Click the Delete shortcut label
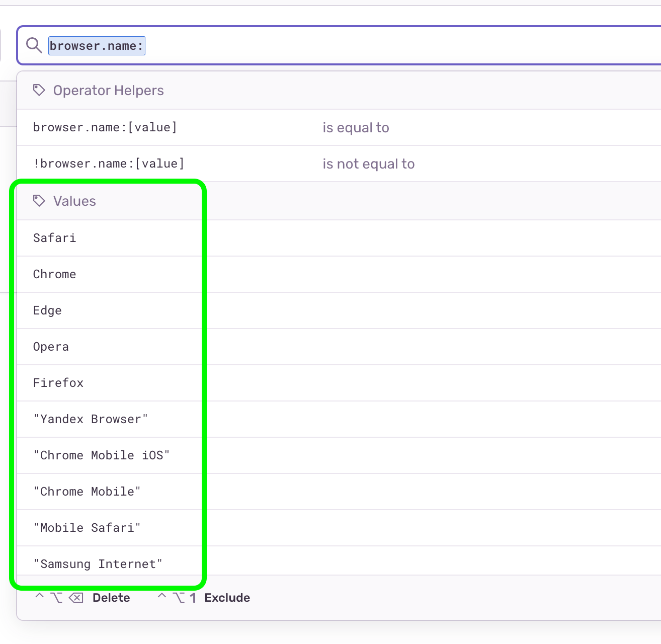Image resolution: width=661 pixels, height=644 pixels. [111, 597]
